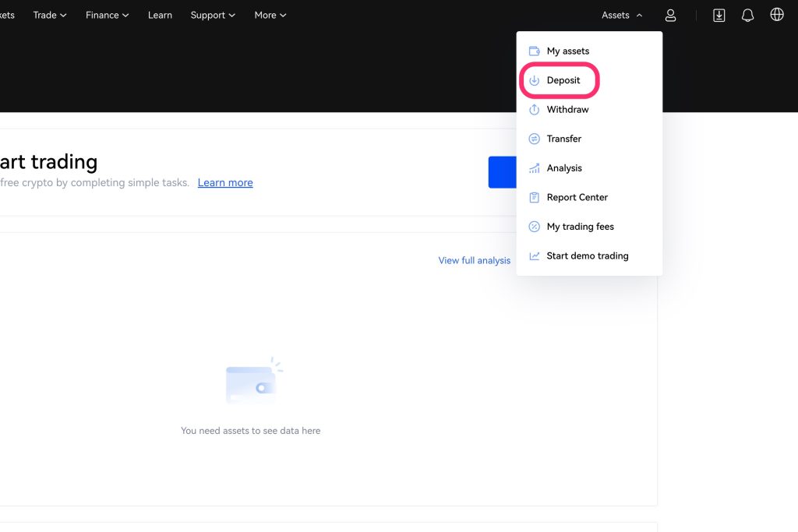Click the Report Center clipboard icon
The height and width of the screenshot is (532, 798).
(x=534, y=197)
